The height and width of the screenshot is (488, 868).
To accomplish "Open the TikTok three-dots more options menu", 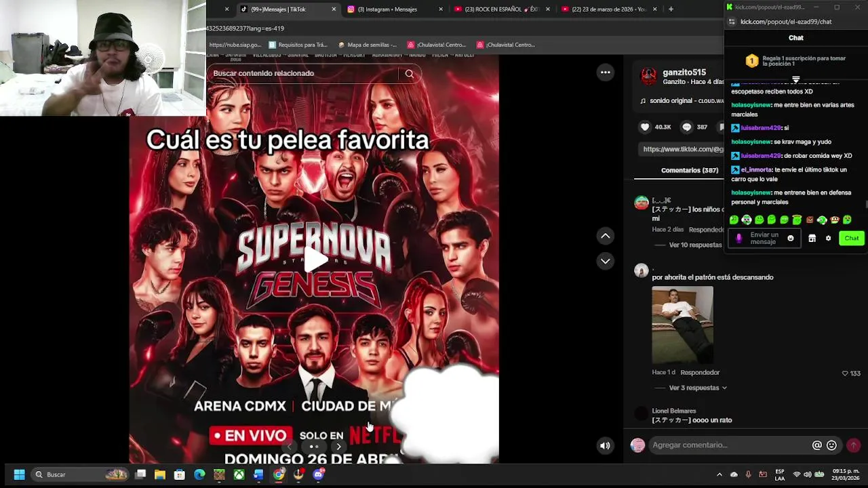I will click(x=606, y=73).
